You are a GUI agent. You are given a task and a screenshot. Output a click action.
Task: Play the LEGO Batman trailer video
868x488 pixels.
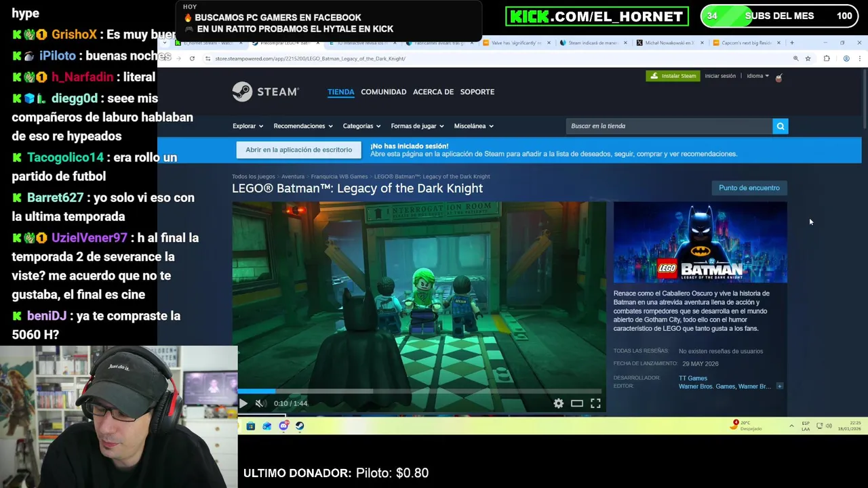[x=243, y=403]
